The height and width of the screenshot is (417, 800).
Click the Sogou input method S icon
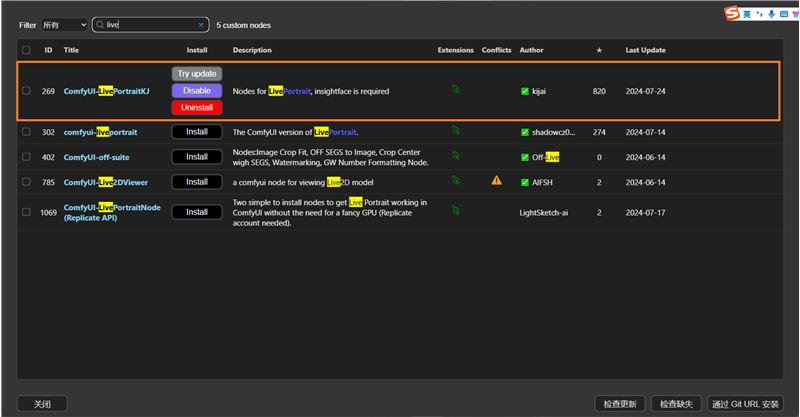click(x=732, y=13)
